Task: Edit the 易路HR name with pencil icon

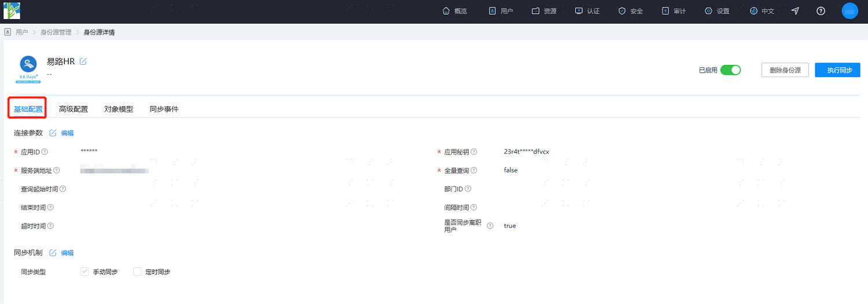Action: [83, 61]
